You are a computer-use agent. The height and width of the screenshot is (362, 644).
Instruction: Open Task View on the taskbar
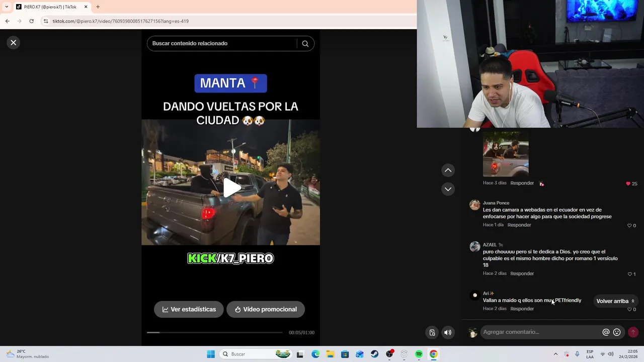[x=300, y=354]
